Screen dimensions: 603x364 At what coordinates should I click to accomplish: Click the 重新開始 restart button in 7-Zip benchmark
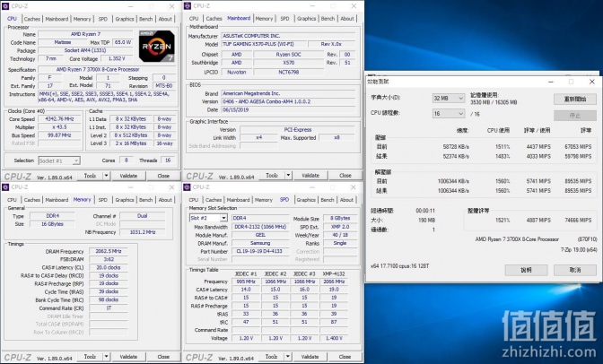575,100
